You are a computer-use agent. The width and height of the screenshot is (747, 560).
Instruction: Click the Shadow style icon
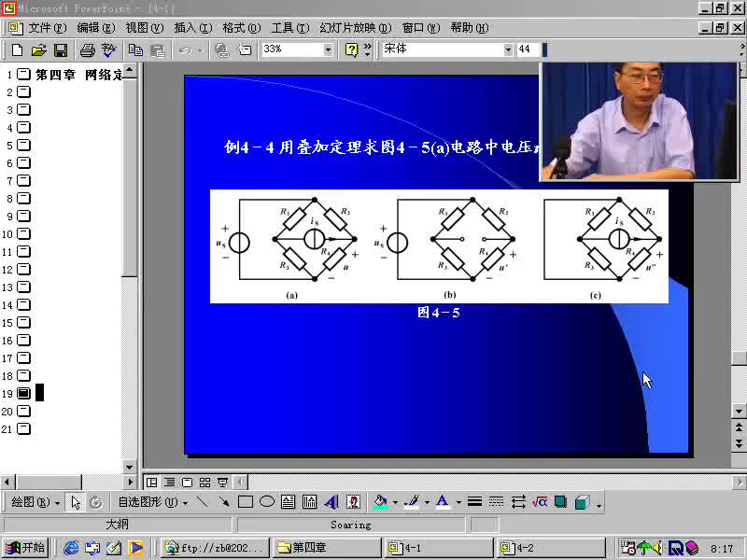(561, 501)
